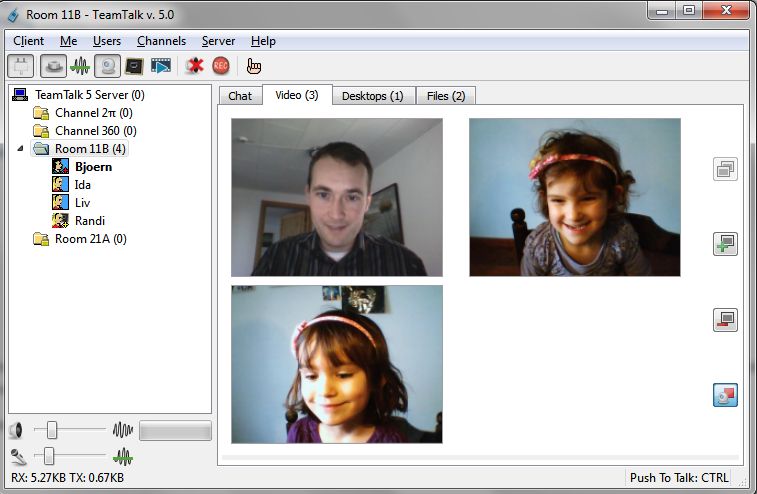Screen dimensions: 757x494
Task: Toggle the webcam video transmission button
Action: click(107, 66)
